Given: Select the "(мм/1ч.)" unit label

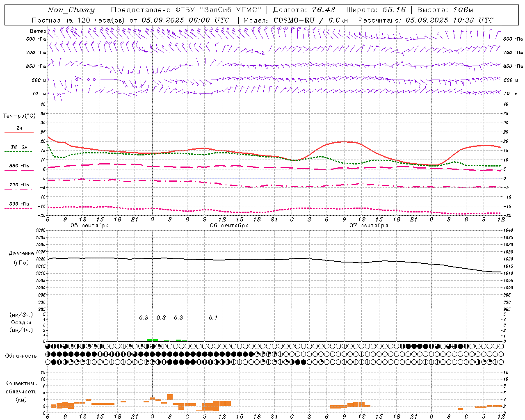Looking at the screenshot, I should coord(21,330).
